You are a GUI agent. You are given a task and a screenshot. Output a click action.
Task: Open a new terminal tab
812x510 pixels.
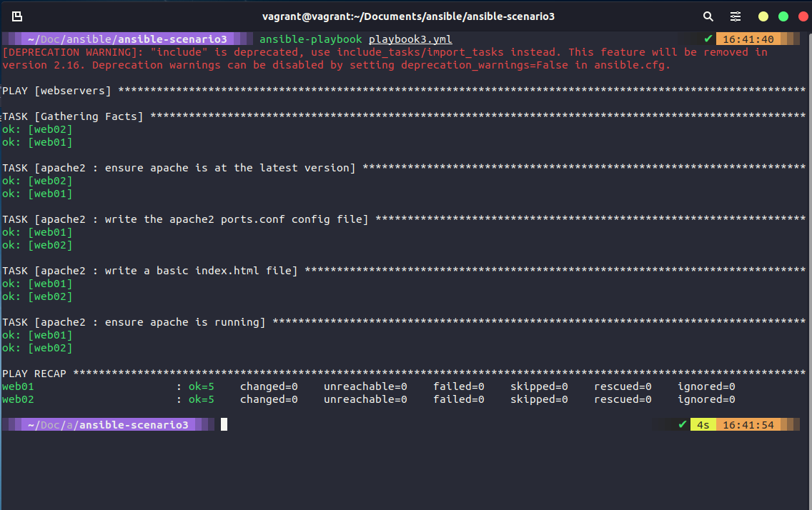17,16
